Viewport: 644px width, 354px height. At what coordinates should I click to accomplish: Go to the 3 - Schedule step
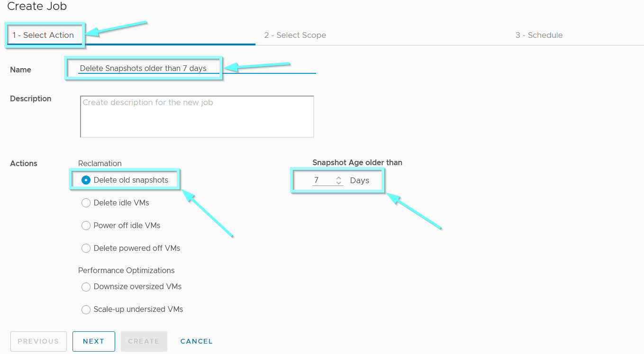tap(539, 35)
